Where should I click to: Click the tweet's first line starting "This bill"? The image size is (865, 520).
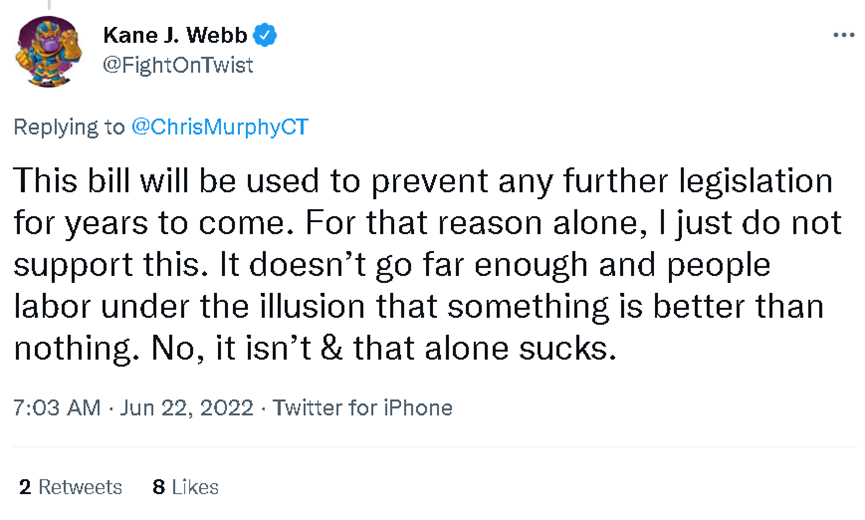click(423, 181)
